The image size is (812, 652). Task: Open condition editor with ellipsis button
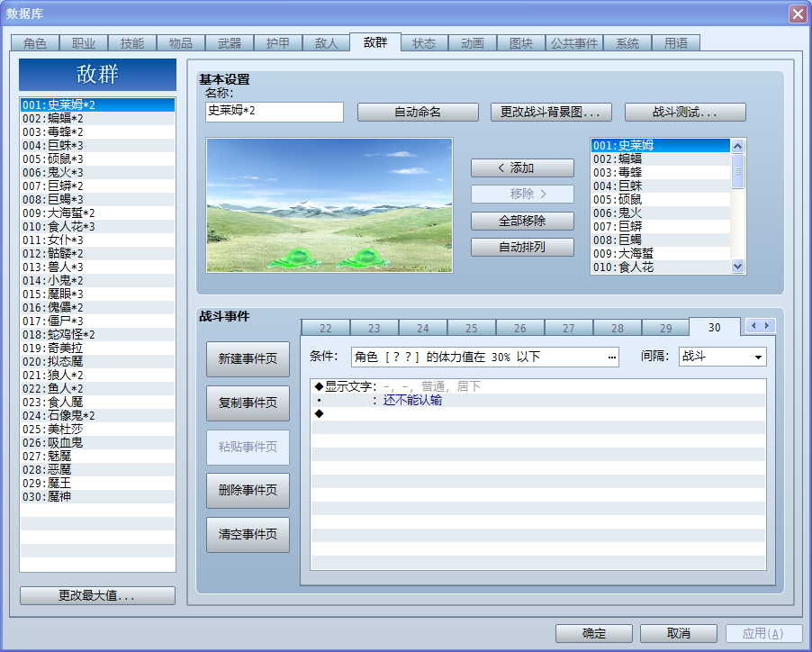[x=611, y=357]
